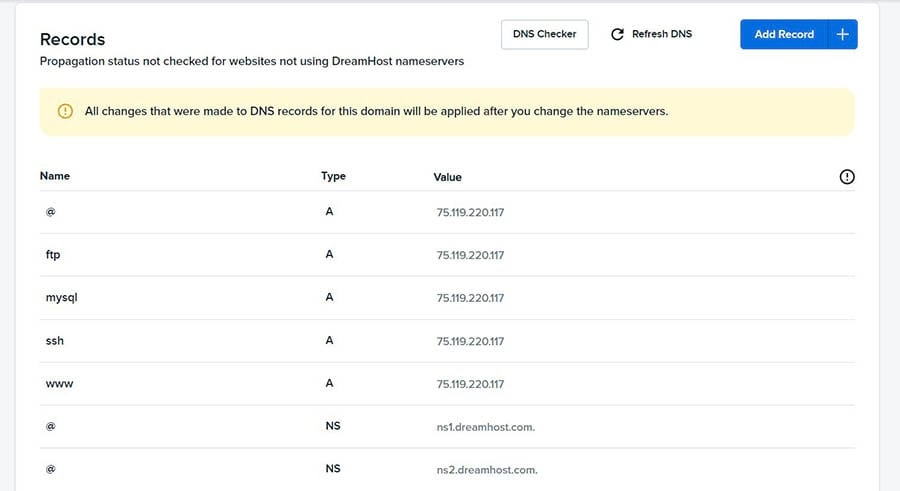Viewport: 900px width, 491px height.
Task: Click the first @ A record IP value
Action: point(470,212)
